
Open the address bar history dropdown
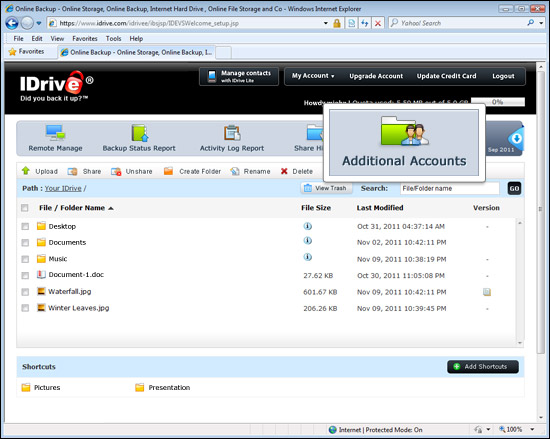pos(326,23)
